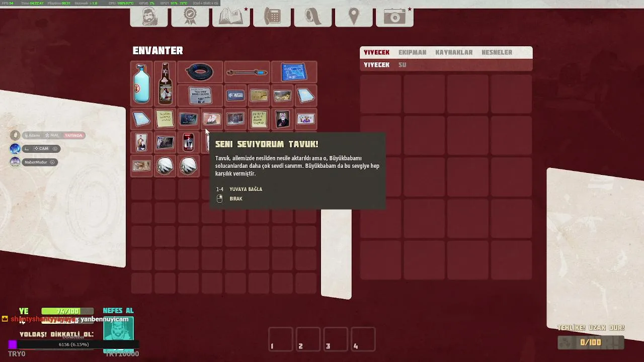The width and height of the screenshot is (644, 362).
Task: Select the coiled black hose item
Action: point(200,72)
